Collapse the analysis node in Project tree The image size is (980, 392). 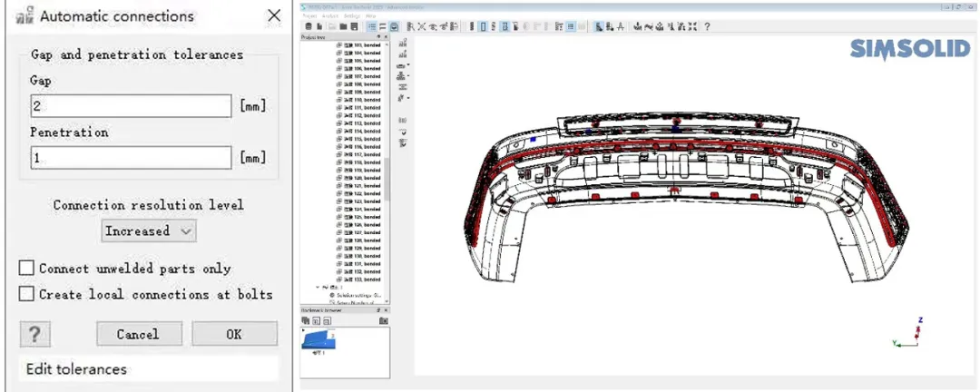coord(318,287)
